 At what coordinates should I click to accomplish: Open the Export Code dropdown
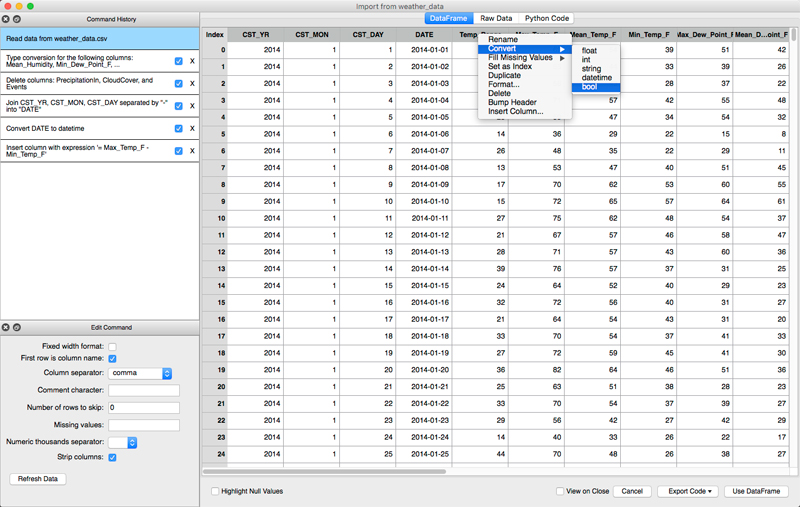688,491
